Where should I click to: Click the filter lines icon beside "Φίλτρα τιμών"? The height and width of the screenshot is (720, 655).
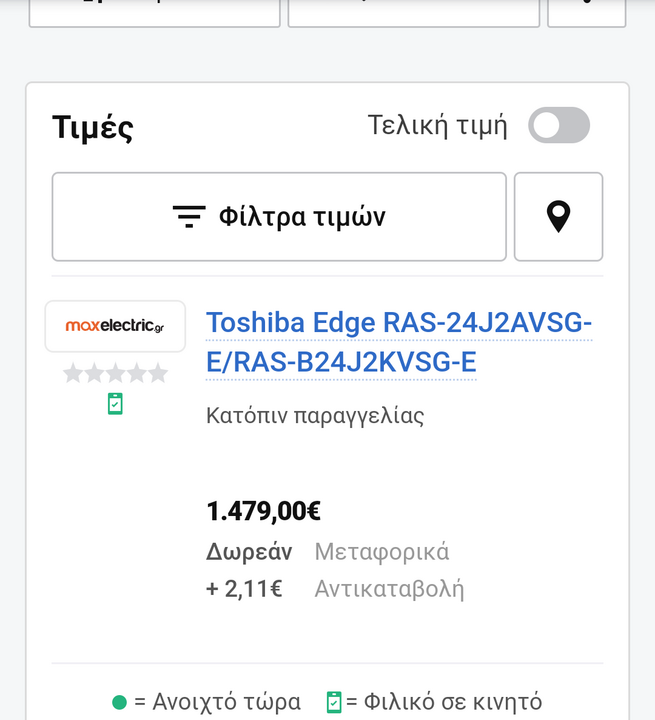point(188,217)
